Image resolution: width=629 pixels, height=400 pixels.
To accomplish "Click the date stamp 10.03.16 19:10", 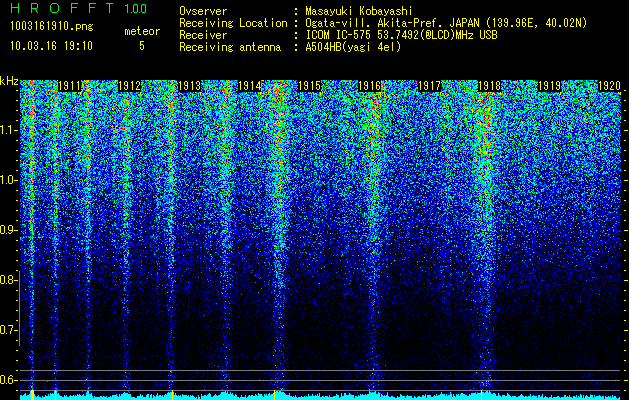I will pyautogui.click(x=51, y=46).
